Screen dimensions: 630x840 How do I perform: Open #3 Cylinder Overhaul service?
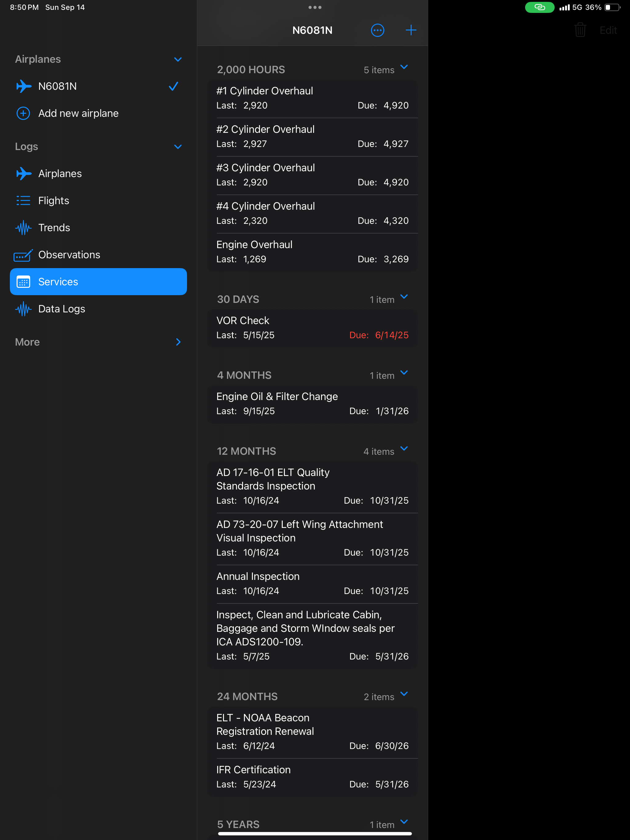(x=312, y=176)
